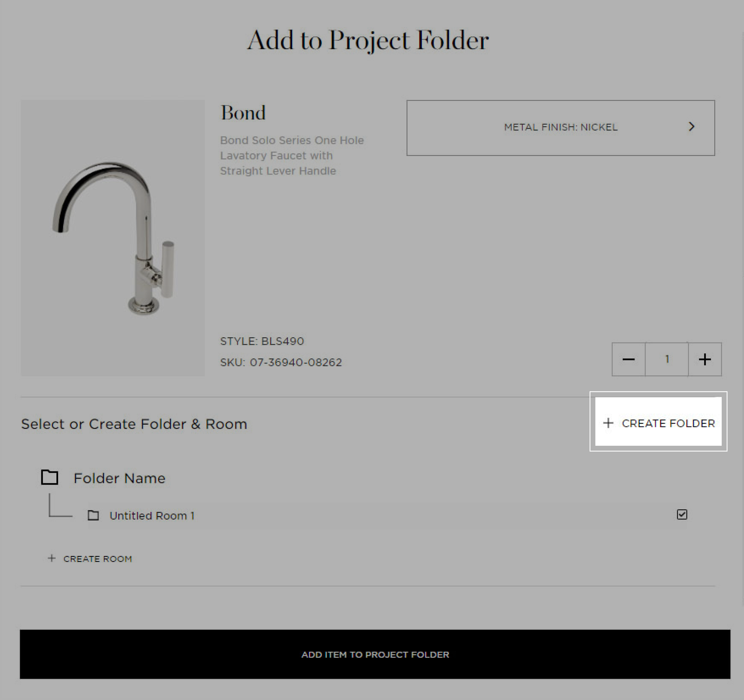Click Add Item to Project Folder button
This screenshot has height=700, width=744.
click(x=375, y=654)
